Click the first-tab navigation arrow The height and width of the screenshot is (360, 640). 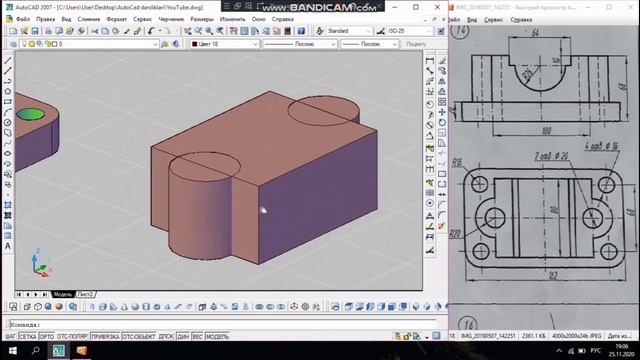(19, 294)
